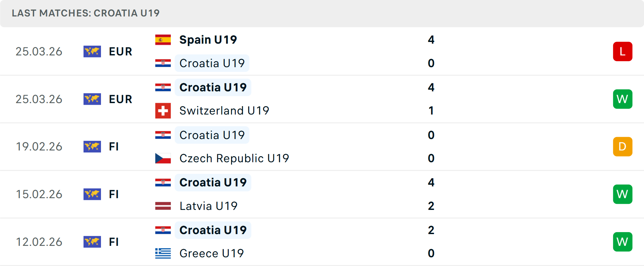Click the win badge next to Latvia match
This screenshot has height=266, width=644.
(x=623, y=194)
